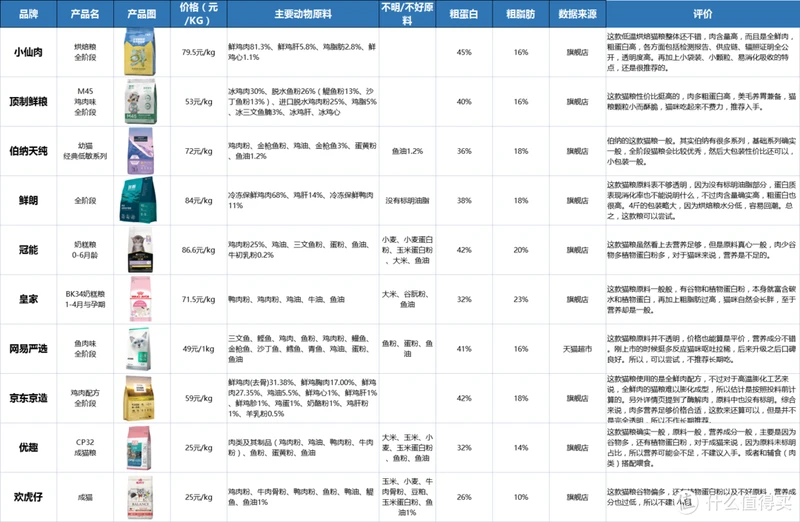Click the 评价 column header
This screenshot has height=522, width=800.
[703, 14]
